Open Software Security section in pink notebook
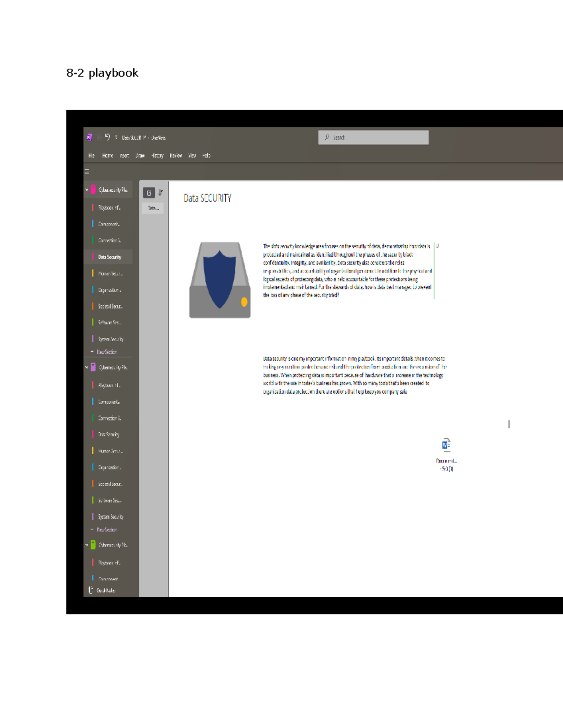Screen dimensions: 563x728 tap(109, 323)
